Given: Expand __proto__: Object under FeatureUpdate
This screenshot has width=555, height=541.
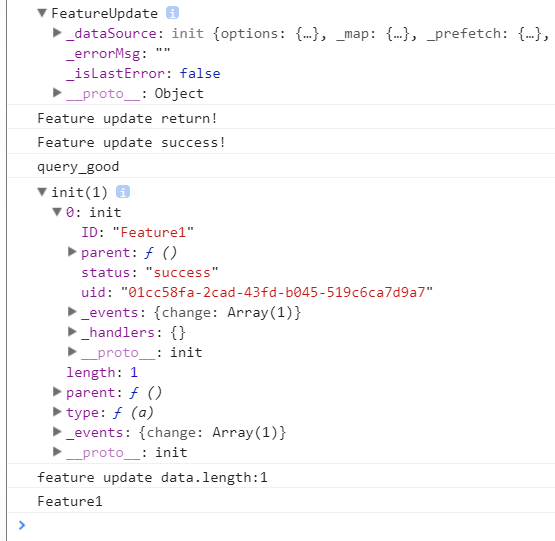Looking at the screenshot, I should click(x=57, y=93).
